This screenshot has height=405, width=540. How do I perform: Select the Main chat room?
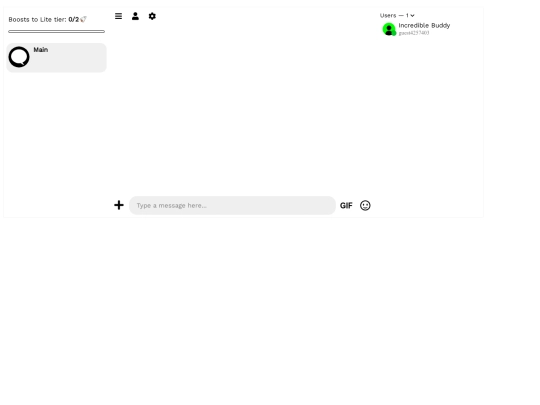point(56,58)
